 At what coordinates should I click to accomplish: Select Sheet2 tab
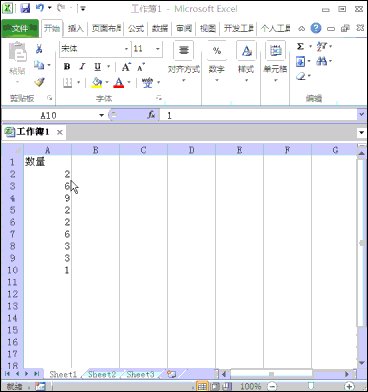tap(102, 374)
